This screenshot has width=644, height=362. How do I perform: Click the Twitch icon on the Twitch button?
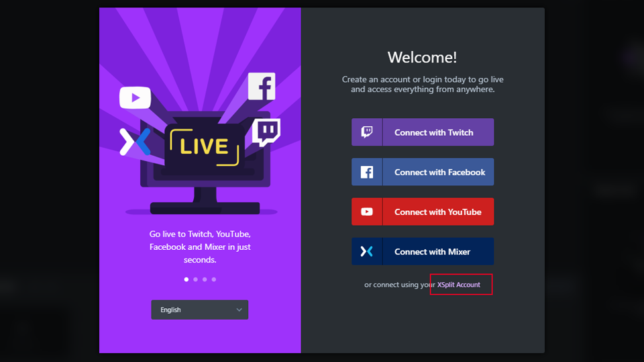coord(367,132)
